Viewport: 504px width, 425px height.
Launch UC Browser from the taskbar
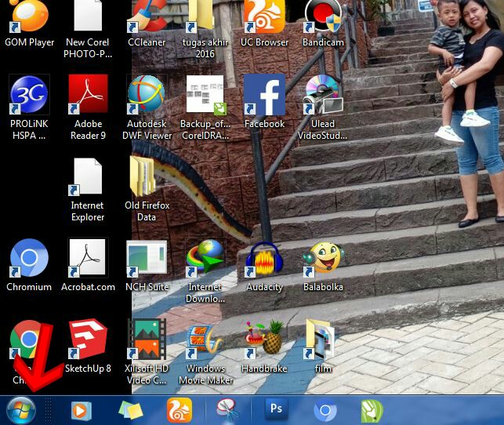[179, 410]
